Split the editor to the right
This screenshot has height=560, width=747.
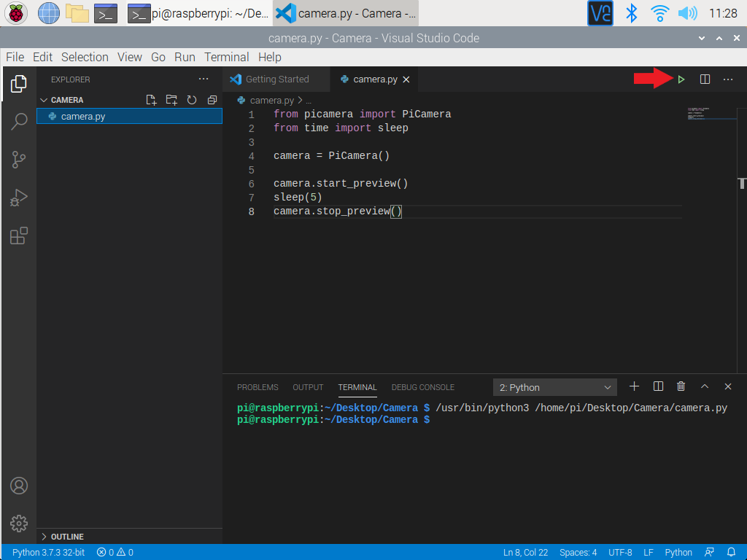click(x=705, y=79)
